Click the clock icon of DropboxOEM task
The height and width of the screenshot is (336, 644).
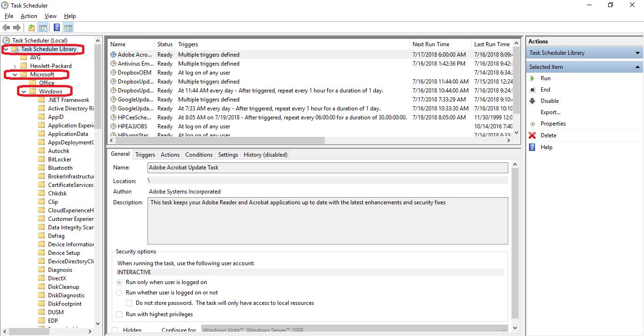pos(113,73)
